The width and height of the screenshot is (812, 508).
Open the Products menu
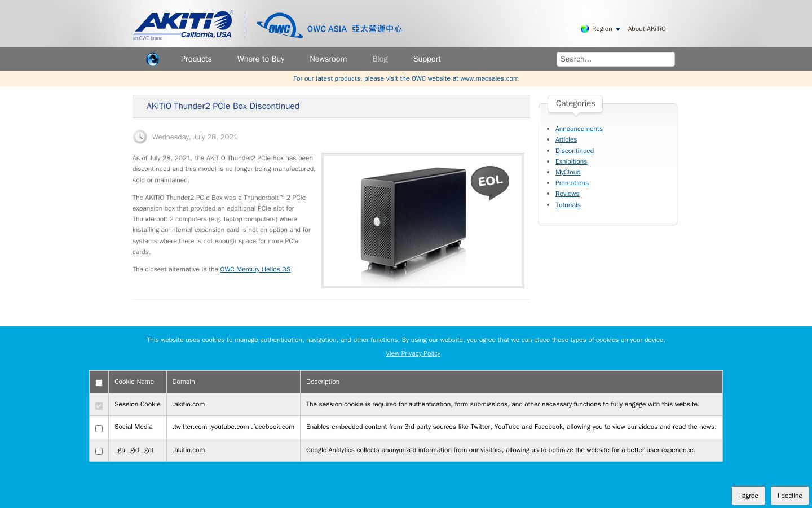196,59
